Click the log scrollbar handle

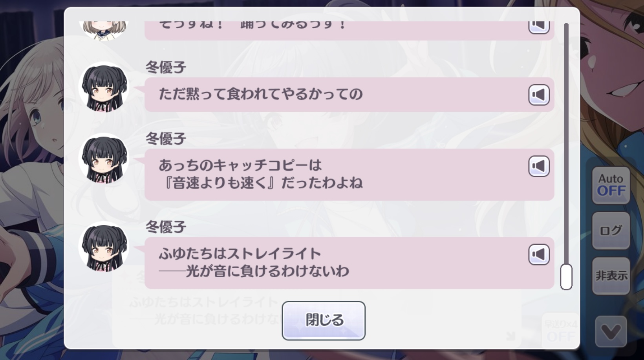tap(566, 277)
